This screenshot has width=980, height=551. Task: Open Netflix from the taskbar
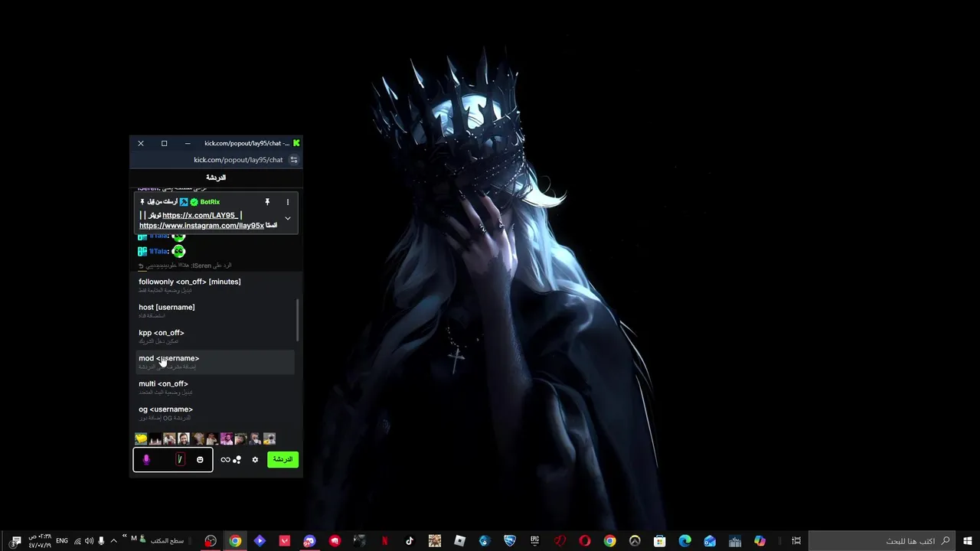point(384,541)
